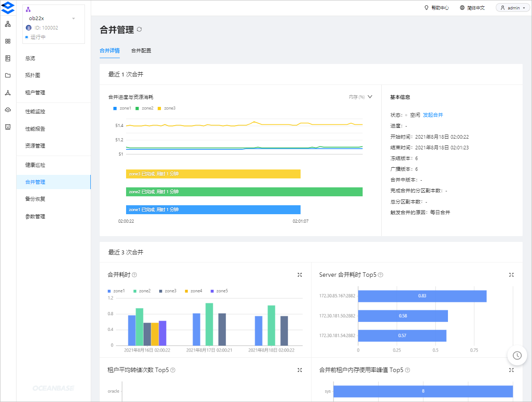Click the cloud backup icon in left rail
Viewport: 532px width, 402px height.
coord(8,110)
